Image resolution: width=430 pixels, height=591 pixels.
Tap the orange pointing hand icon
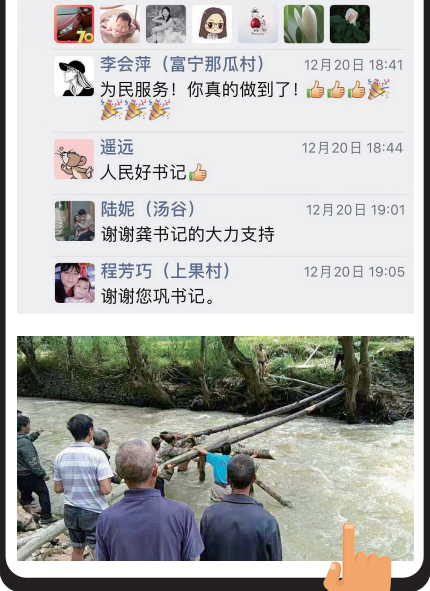click(x=357, y=557)
